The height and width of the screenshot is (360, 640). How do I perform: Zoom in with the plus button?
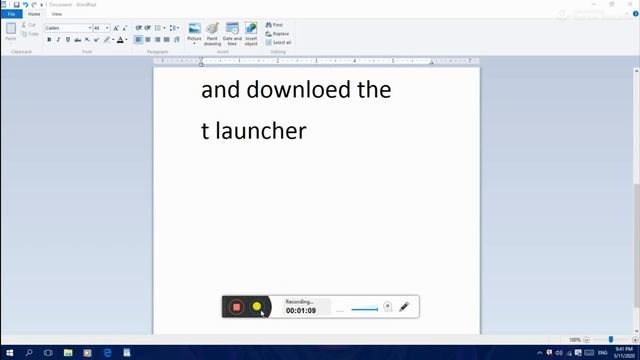tap(635, 340)
